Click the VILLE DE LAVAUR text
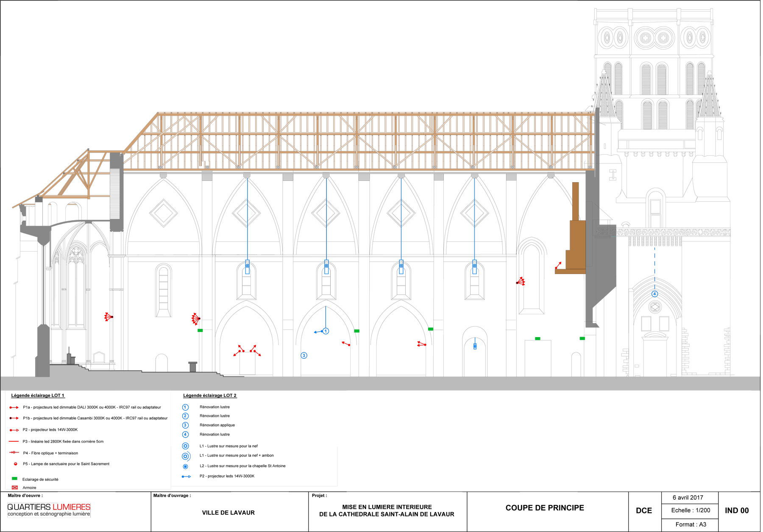This screenshot has width=763, height=532. pyautogui.click(x=228, y=513)
